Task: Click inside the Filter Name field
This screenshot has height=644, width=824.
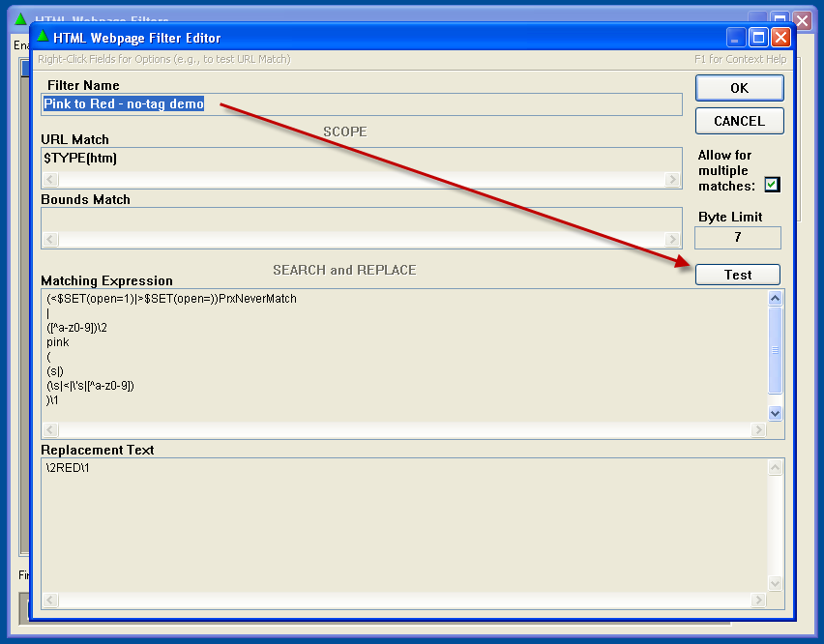Action: (x=362, y=104)
